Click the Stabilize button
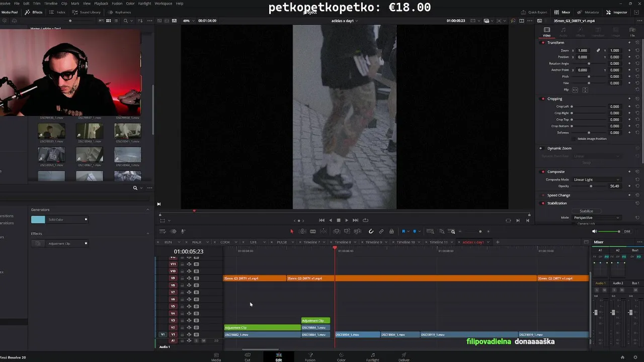644x362 pixels. (586, 211)
